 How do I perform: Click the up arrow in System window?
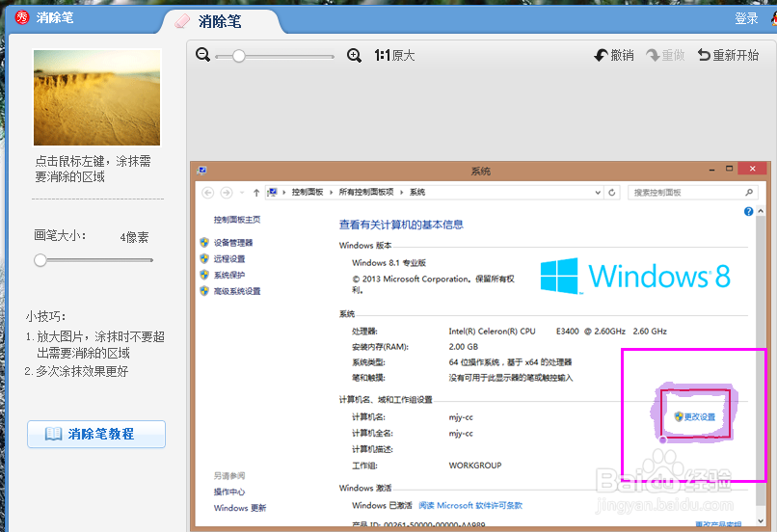point(256,193)
